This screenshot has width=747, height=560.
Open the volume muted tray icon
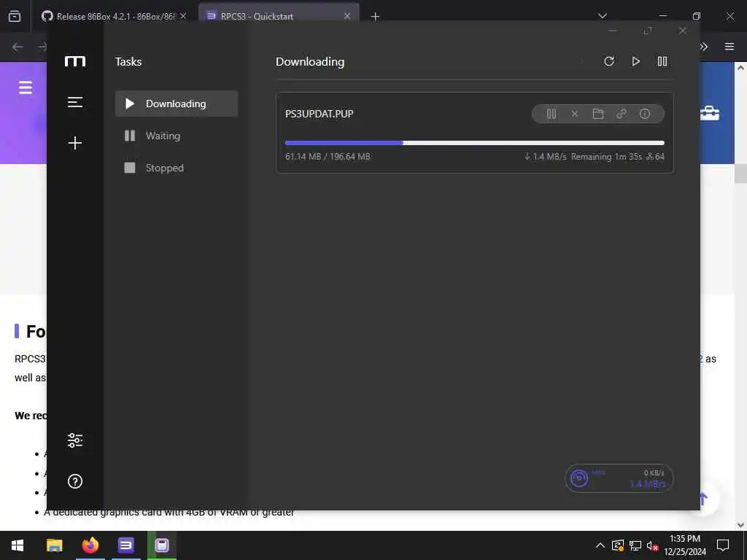click(x=652, y=545)
